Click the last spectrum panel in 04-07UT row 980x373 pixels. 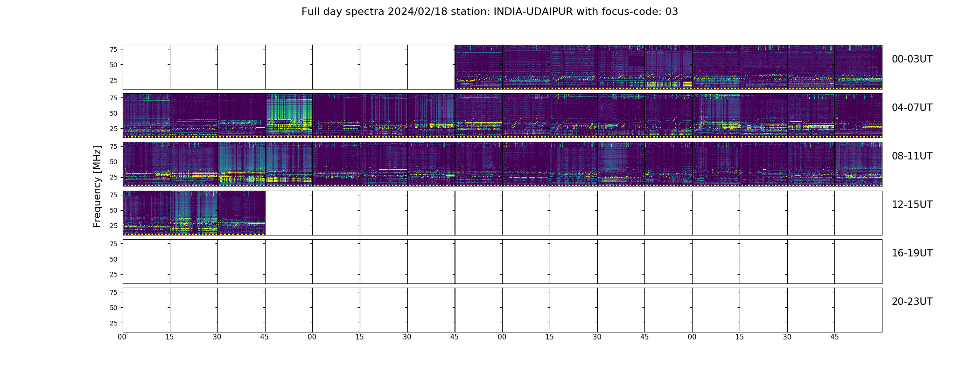(858, 115)
